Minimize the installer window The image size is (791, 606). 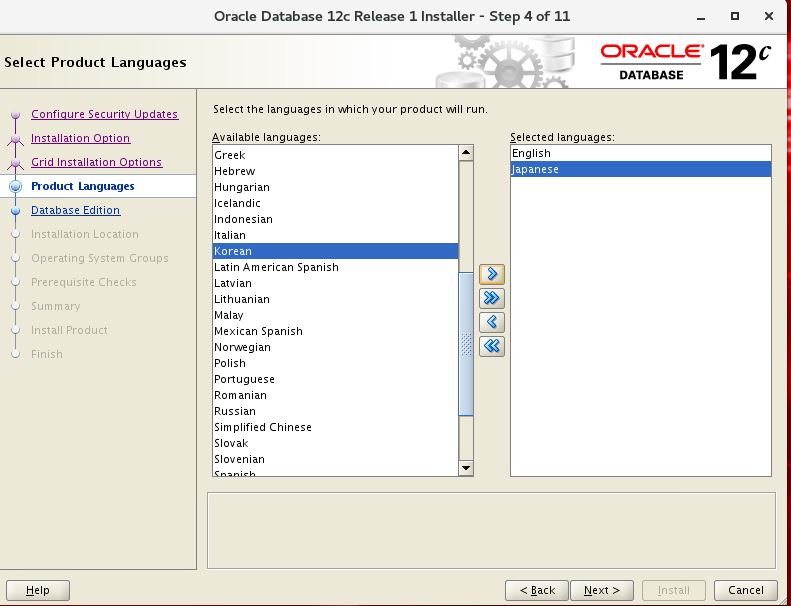click(x=701, y=17)
